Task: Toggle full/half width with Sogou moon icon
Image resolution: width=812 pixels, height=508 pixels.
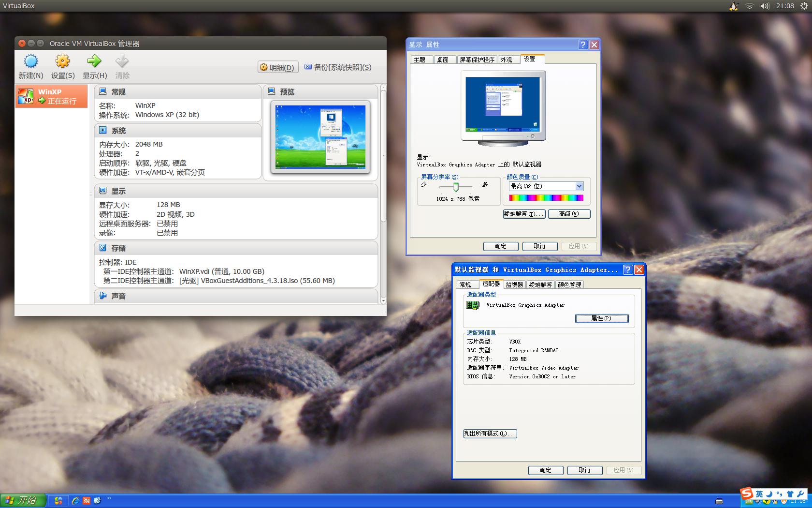Action: (x=769, y=494)
